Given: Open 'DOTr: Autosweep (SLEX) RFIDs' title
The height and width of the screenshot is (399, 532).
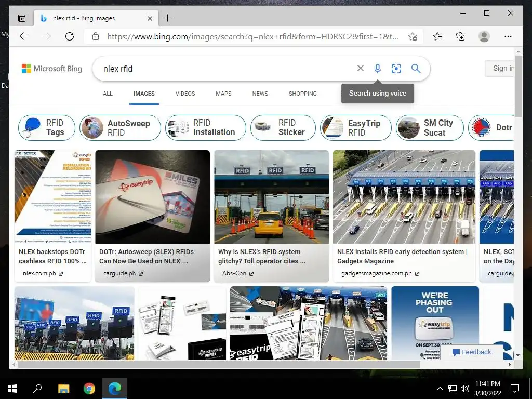Looking at the screenshot, I should (146, 257).
